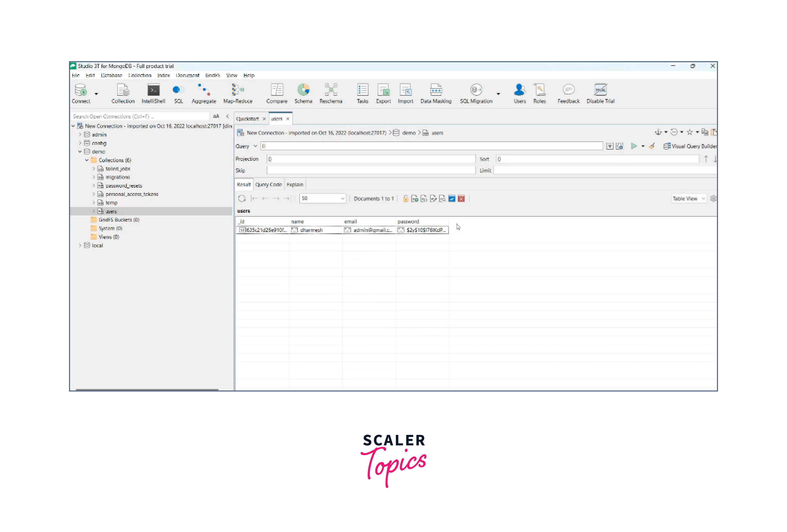Screen dimensions: 787x532
Task: Select the migrations collection
Action: (x=118, y=177)
